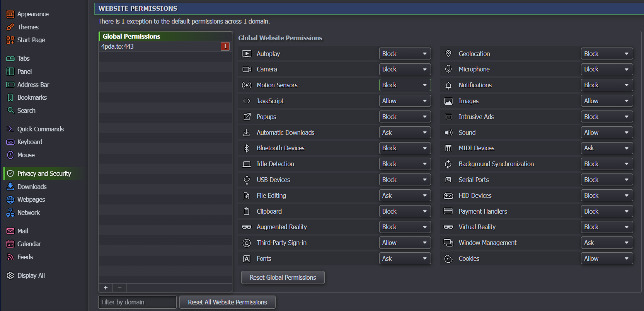Click the JavaScript code brackets icon
This screenshot has height=311, width=644.
coord(247,101)
